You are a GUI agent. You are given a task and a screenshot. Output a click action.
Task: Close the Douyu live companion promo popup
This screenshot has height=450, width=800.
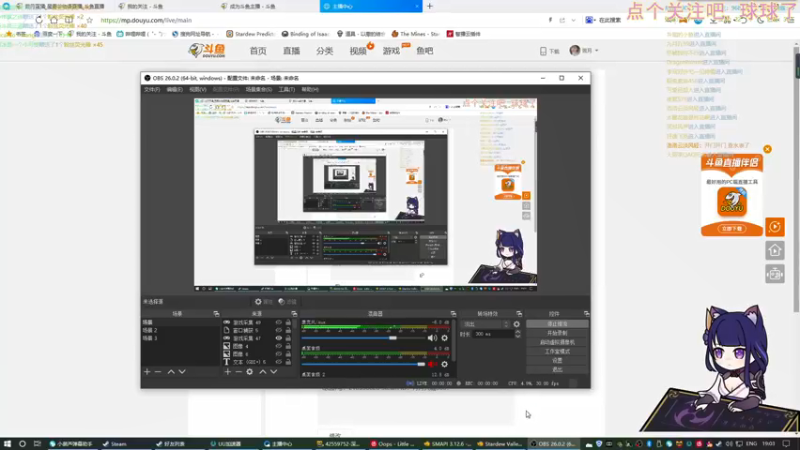[767, 149]
